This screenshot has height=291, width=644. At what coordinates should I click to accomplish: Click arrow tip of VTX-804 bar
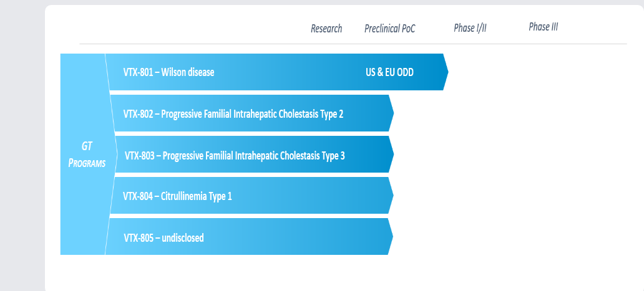click(391, 195)
